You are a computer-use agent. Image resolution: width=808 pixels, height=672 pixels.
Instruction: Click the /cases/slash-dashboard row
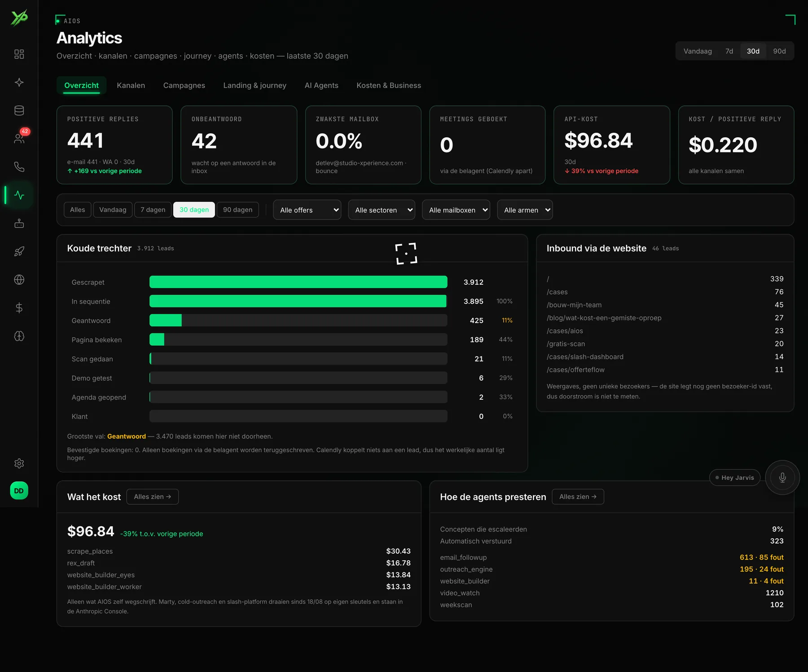(x=665, y=357)
